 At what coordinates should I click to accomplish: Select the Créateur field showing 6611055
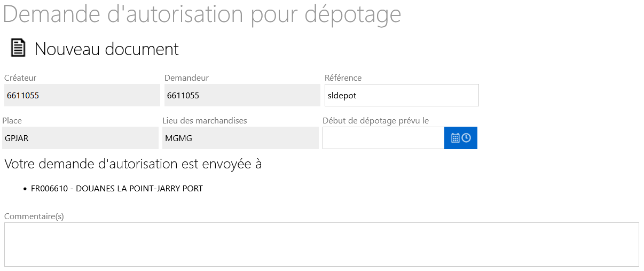[x=82, y=95]
